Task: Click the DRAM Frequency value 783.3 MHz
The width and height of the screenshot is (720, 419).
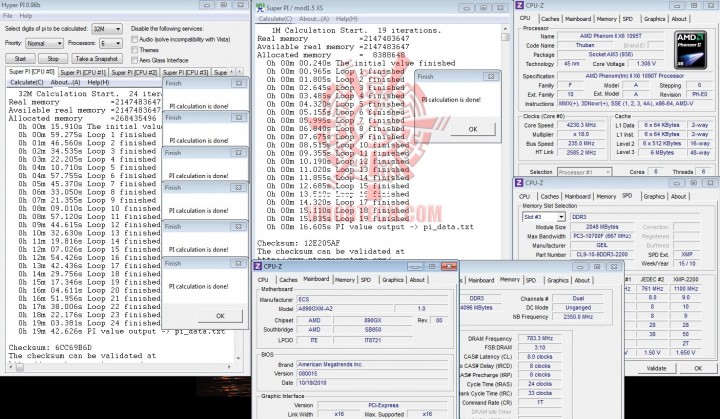Action: pyautogui.click(x=540, y=338)
